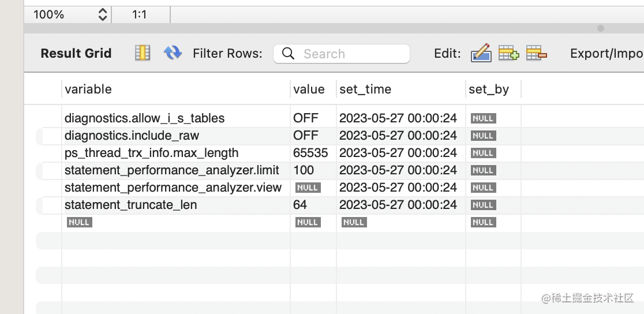Click the Export/Import label
Viewport: 644px width, 314px height.
coord(606,53)
